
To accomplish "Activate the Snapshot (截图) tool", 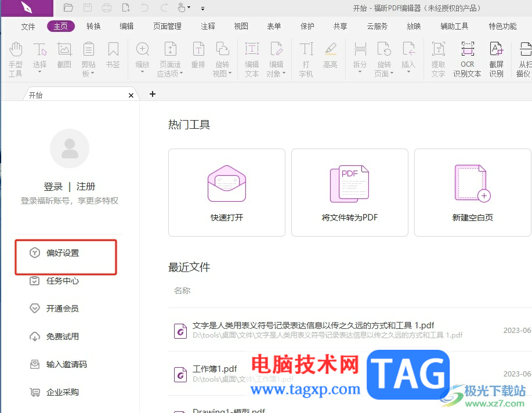I will click(x=64, y=55).
